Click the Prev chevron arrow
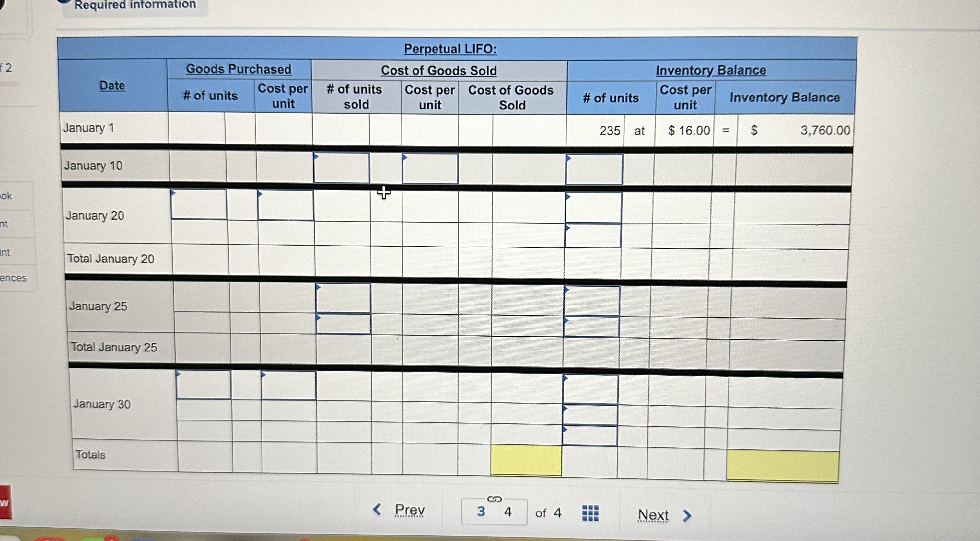This screenshot has height=541, width=980. 377,509
